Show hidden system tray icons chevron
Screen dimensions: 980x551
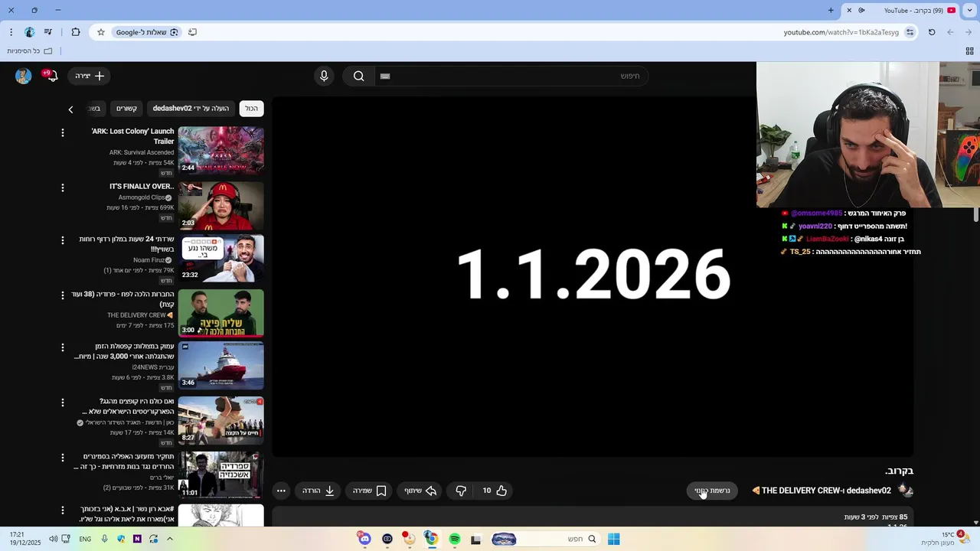170,539
